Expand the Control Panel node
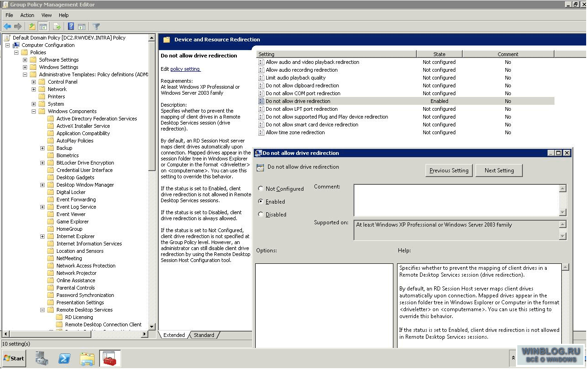This screenshot has height=370, width=588. pyautogui.click(x=34, y=82)
